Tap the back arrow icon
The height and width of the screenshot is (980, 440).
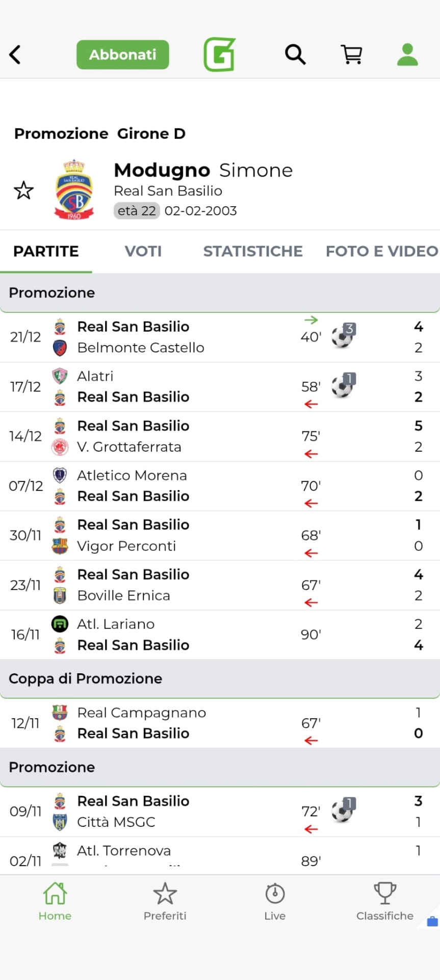pos(15,55)
